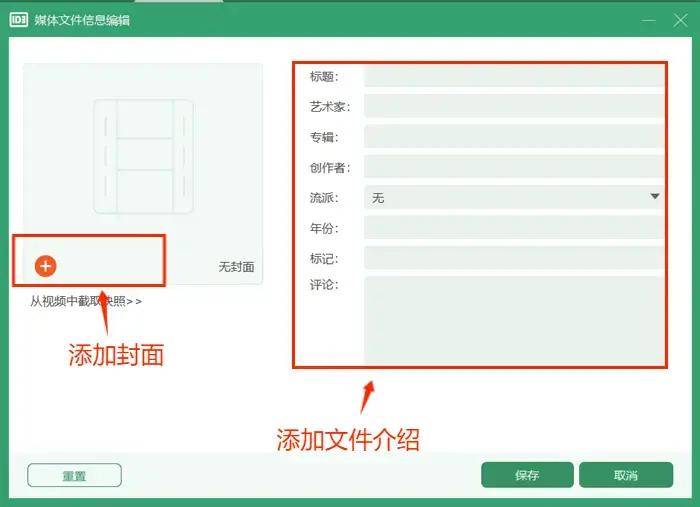Minimize the 媒体文件信息编辑 window
The height and width of the screenshot is (507, 700).
pos(649,20)
